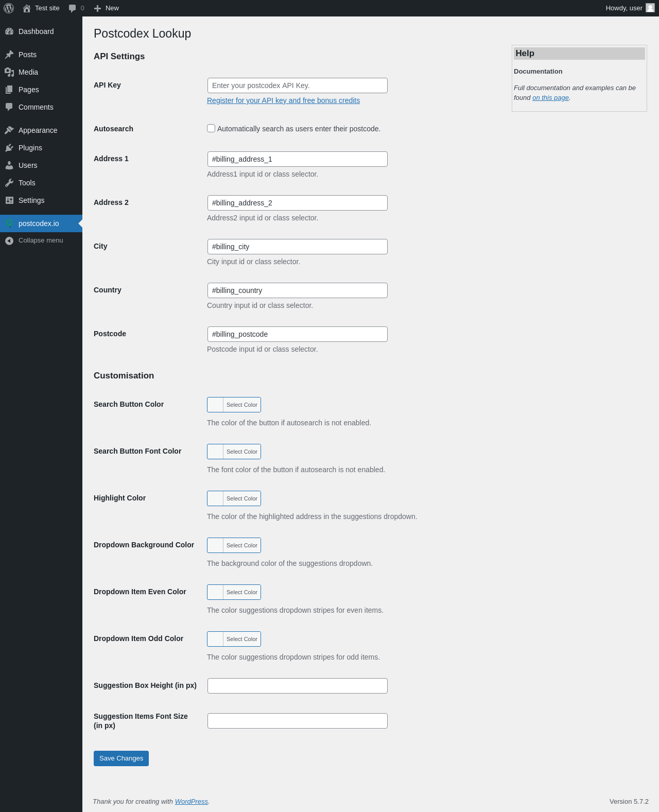
Task: Click the WordPress logo icon
Action: coord(9,8)
